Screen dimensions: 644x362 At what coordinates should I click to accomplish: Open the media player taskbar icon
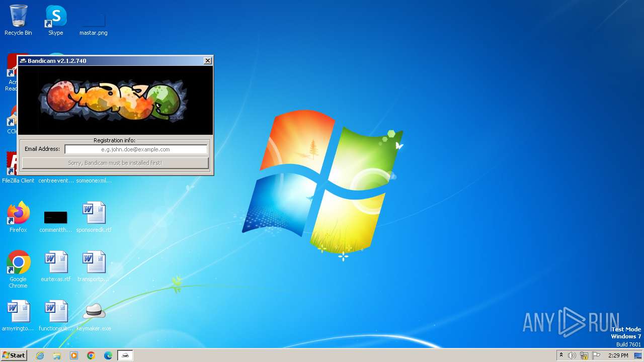pyautogui.click(x=74, y=355)
